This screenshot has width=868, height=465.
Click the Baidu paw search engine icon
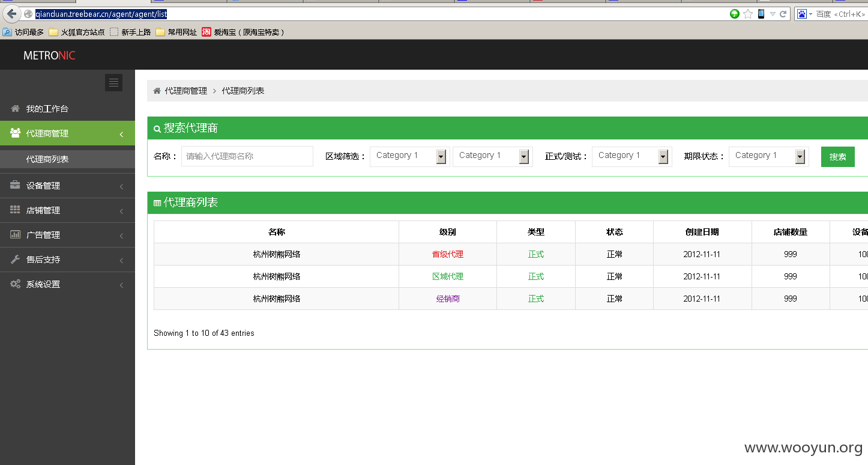click(801, 14)
